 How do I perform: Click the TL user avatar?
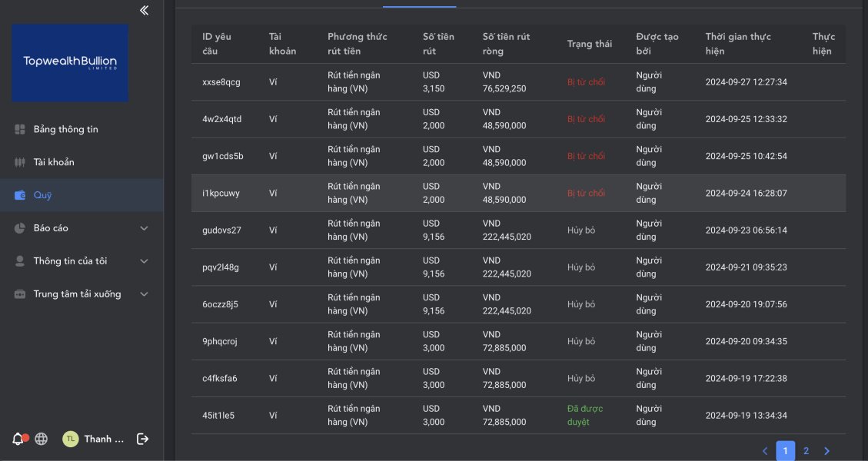pyautogui.click(x=70, y=439)
